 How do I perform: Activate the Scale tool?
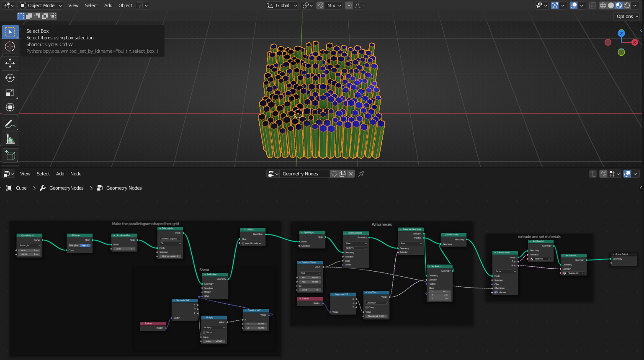click(10, 93)
